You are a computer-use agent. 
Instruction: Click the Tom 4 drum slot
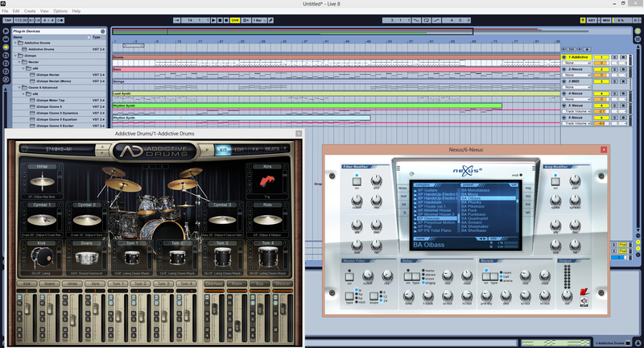(266, 256)
